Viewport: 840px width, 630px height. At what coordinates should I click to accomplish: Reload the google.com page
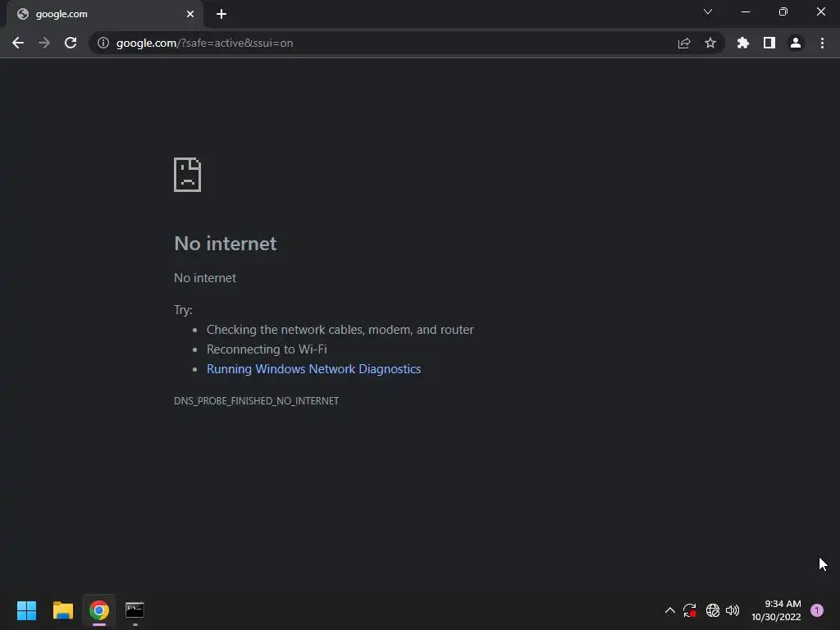71,43
